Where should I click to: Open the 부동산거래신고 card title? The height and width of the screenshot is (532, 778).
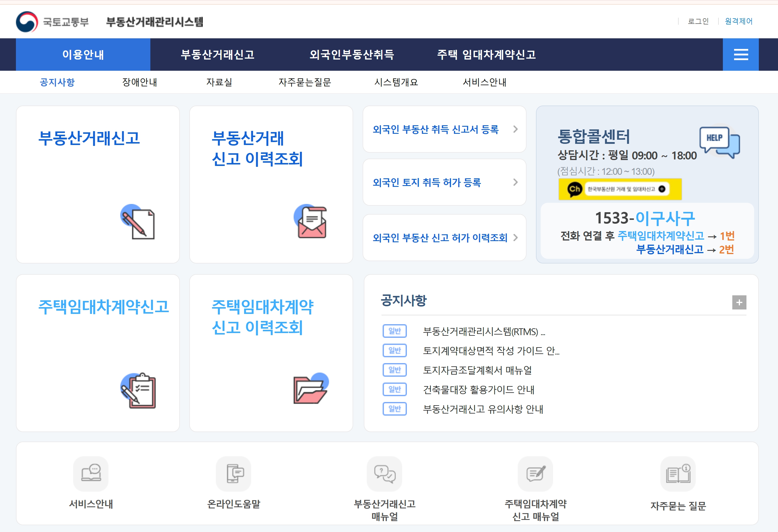(89, 138)
